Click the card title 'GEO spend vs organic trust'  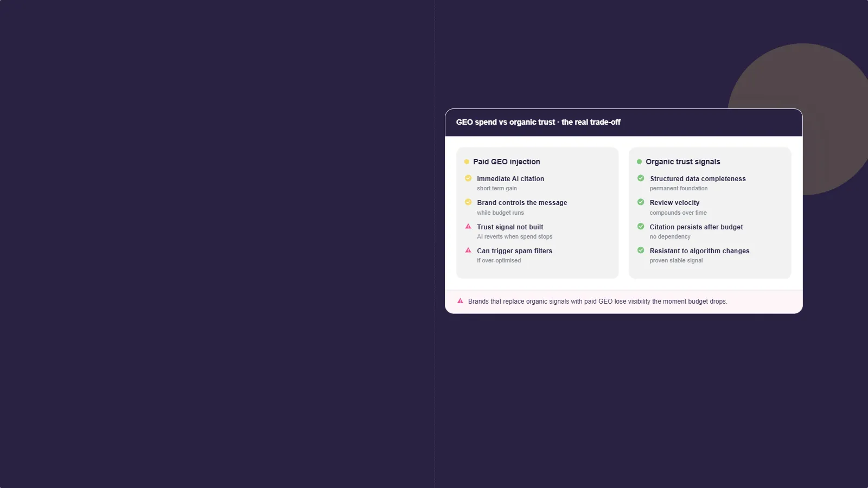click(506, 122)
